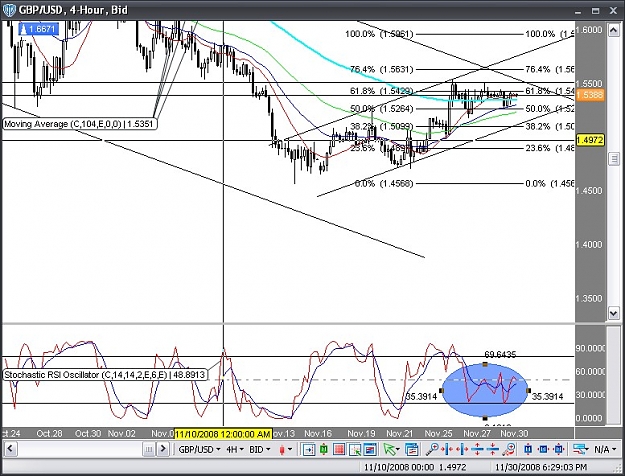Click the first blue candle spacing icon
This screenshot has height=476, width=625.
coord(528,449)
